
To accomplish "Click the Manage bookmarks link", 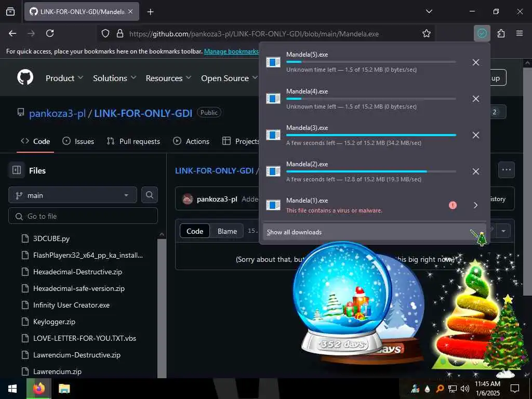I will tap(231, 51).
